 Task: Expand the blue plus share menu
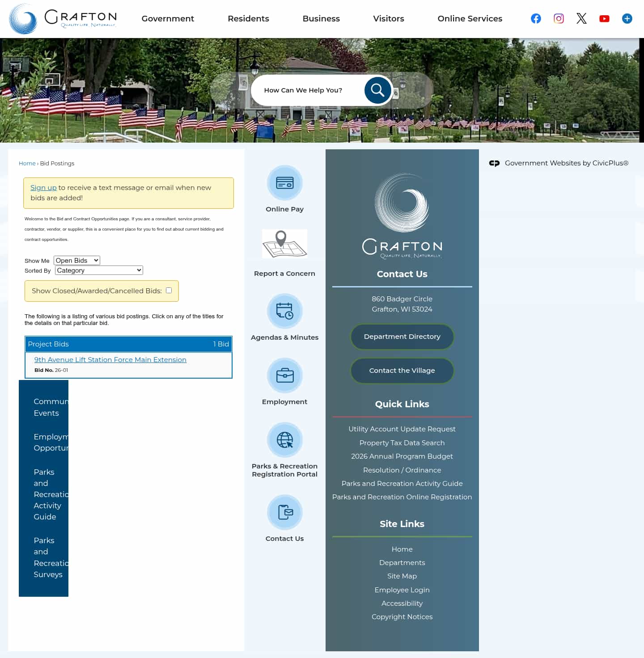point(627,18)
